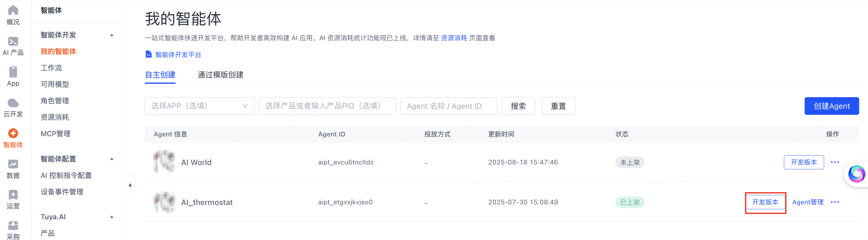Open 工作流 in the side menu
868x240 pixels.
pyautogui.click(x=51, y=68)
